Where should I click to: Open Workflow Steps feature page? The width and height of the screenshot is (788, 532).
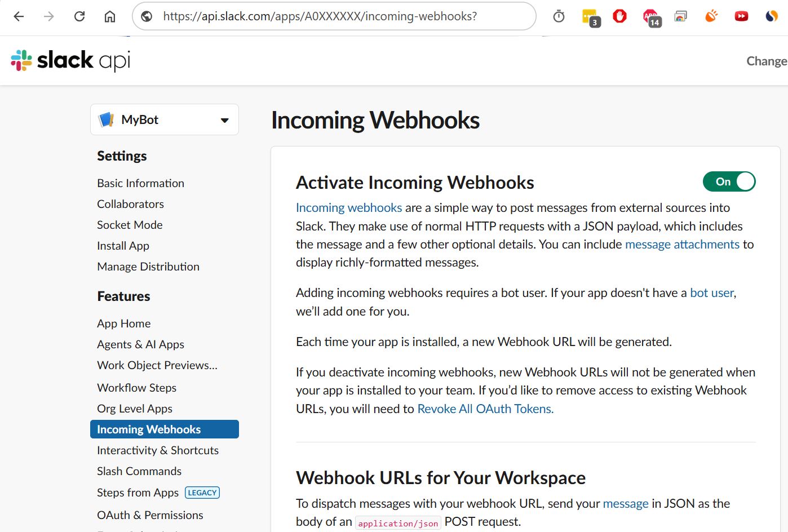click(x=136, y=388)
